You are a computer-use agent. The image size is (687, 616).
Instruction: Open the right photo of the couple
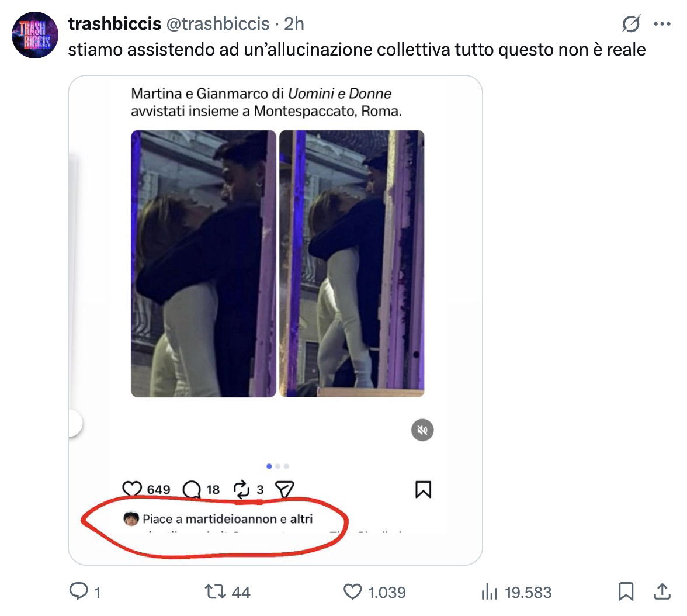coord(352,263)
